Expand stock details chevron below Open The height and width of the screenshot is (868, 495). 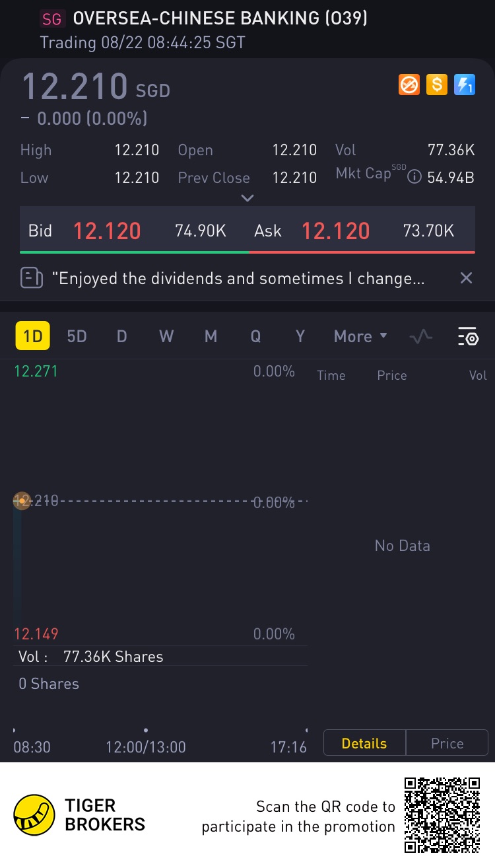point(247,198)
